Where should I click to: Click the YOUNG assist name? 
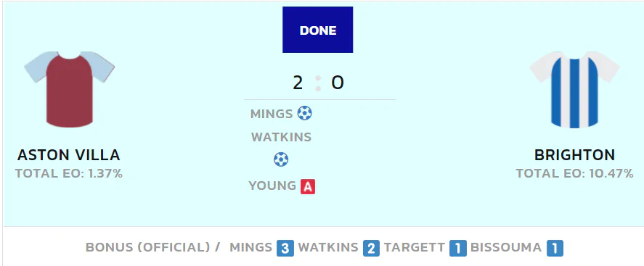(272, 186)
